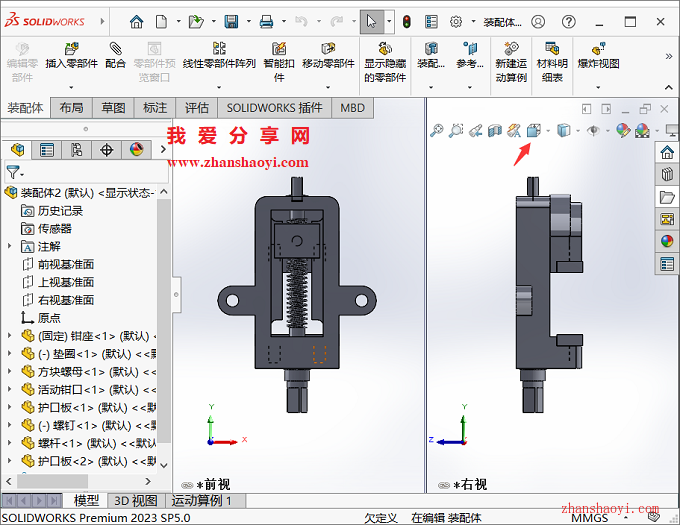The width and height of the screenshot is (680, 525).
Task: Click the MMGS units in status bar
Action: coord(589,518)
